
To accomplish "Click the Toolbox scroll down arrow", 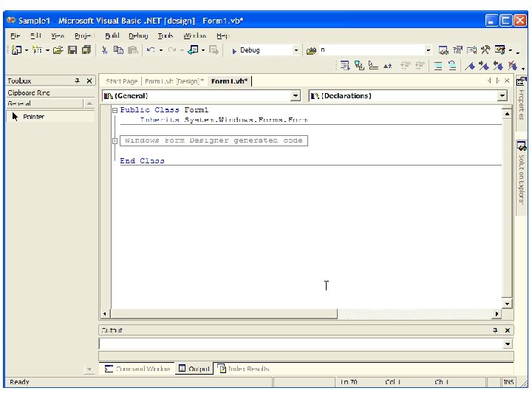I will click(89, 369).
